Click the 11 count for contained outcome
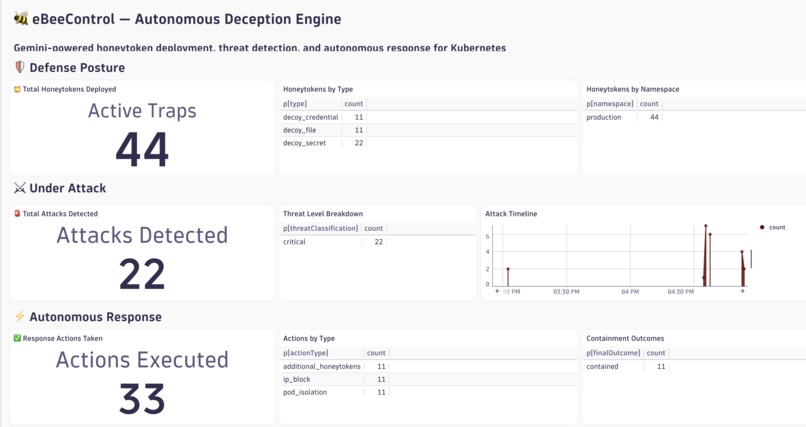This screenshot has height=427, width=806. click(661, 366)
